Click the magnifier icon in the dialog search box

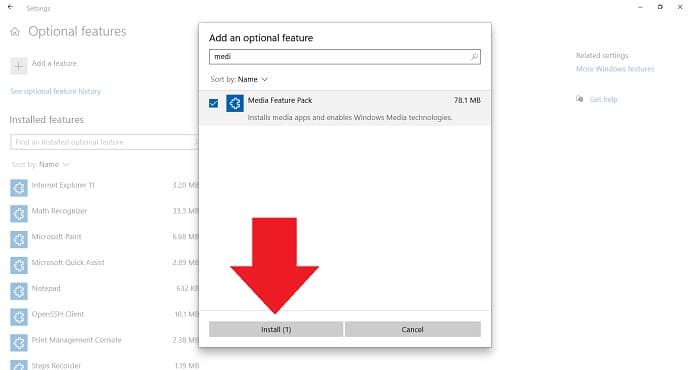pos(474,57)
